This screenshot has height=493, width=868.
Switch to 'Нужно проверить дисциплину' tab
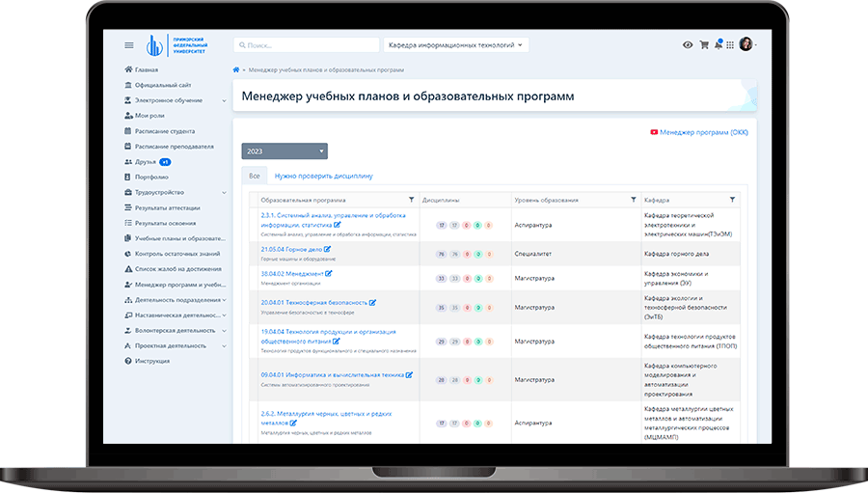click(324, 177)
